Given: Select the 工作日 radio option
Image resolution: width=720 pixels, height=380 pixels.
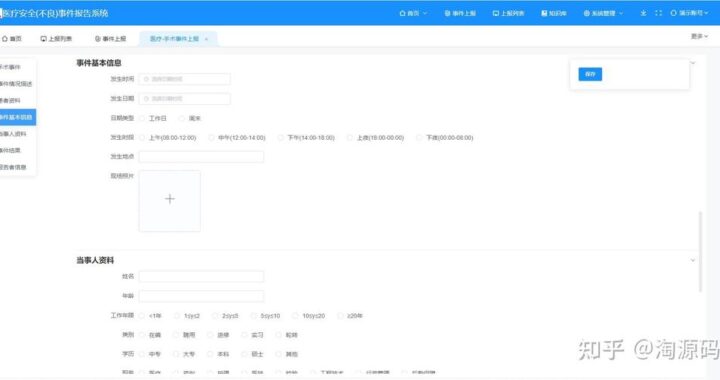Looking at the screenshot, I should click(x=142, y=118).
